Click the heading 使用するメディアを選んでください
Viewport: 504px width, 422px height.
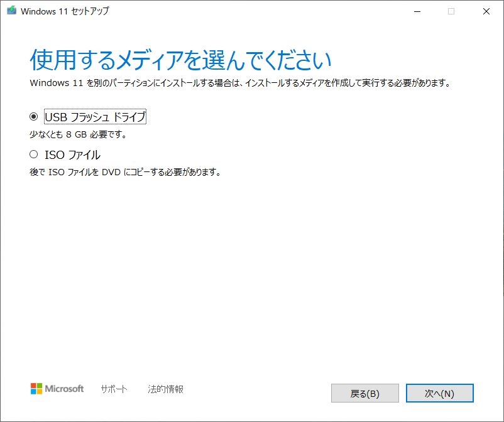click(180, 60)
